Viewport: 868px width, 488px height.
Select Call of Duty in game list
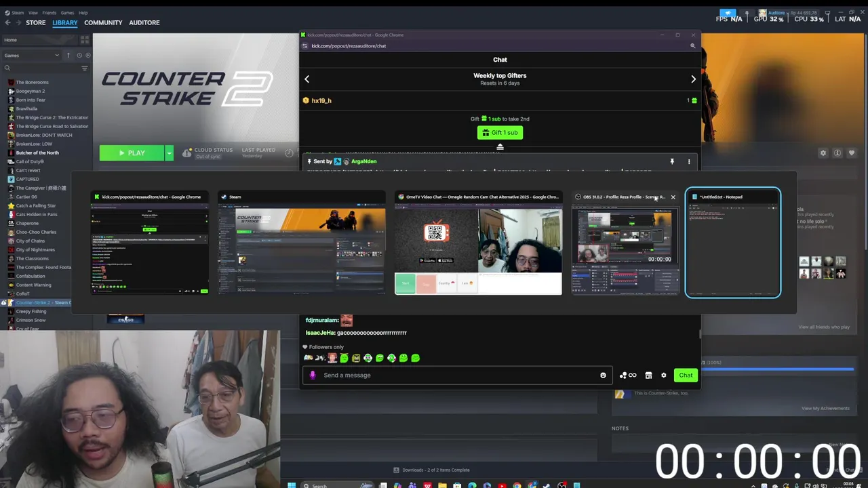coord(29,161)
